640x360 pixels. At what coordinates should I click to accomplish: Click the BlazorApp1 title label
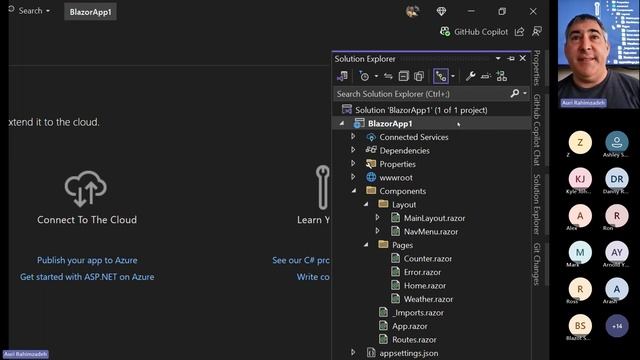coord(90,12)
